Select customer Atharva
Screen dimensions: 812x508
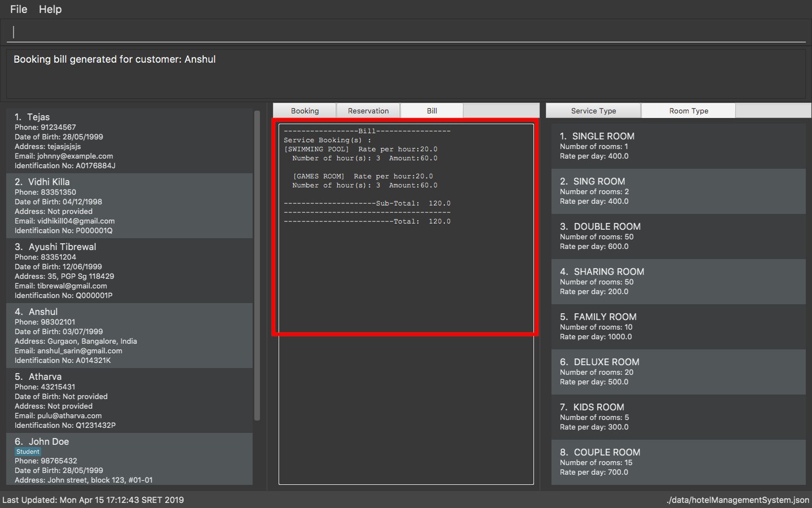click(130, 400)
